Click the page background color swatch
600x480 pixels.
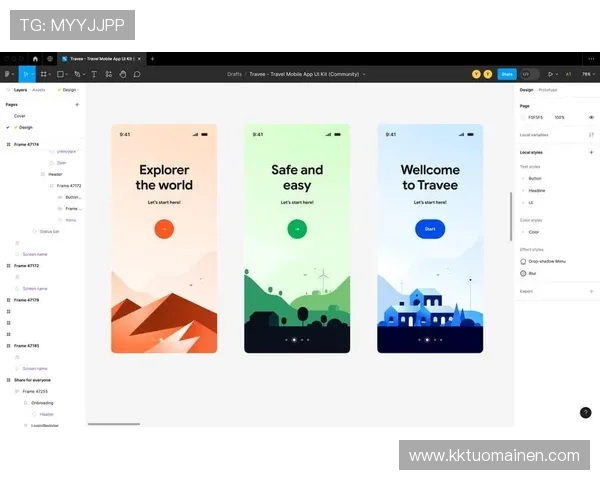(523, 117)
